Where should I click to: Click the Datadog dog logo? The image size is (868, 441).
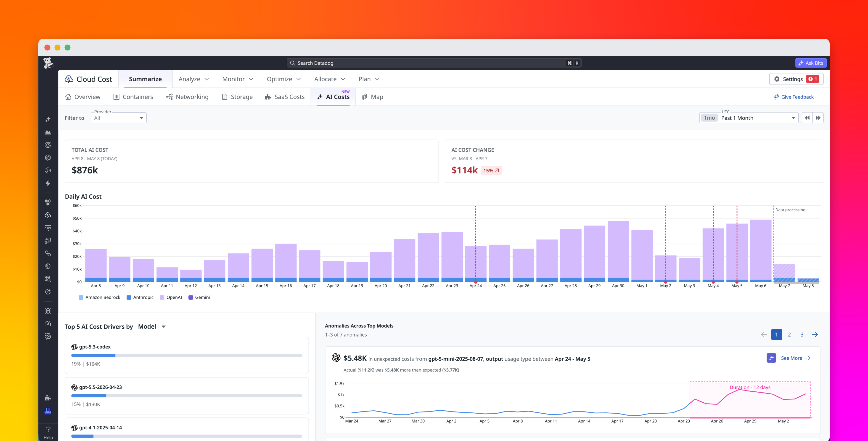point(48,63)
